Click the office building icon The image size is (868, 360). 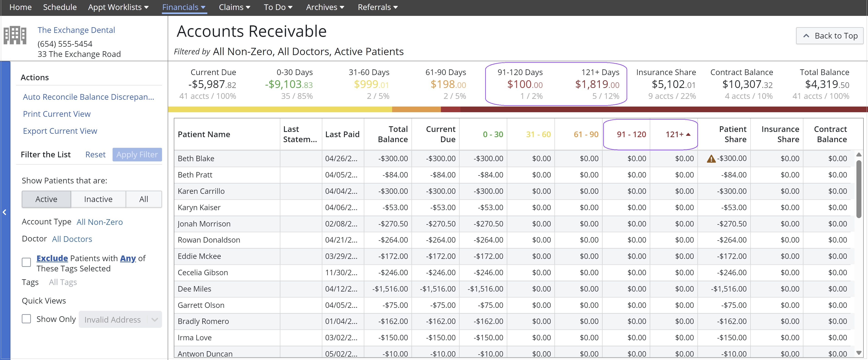pyautogui.click(x=15, y=35)
